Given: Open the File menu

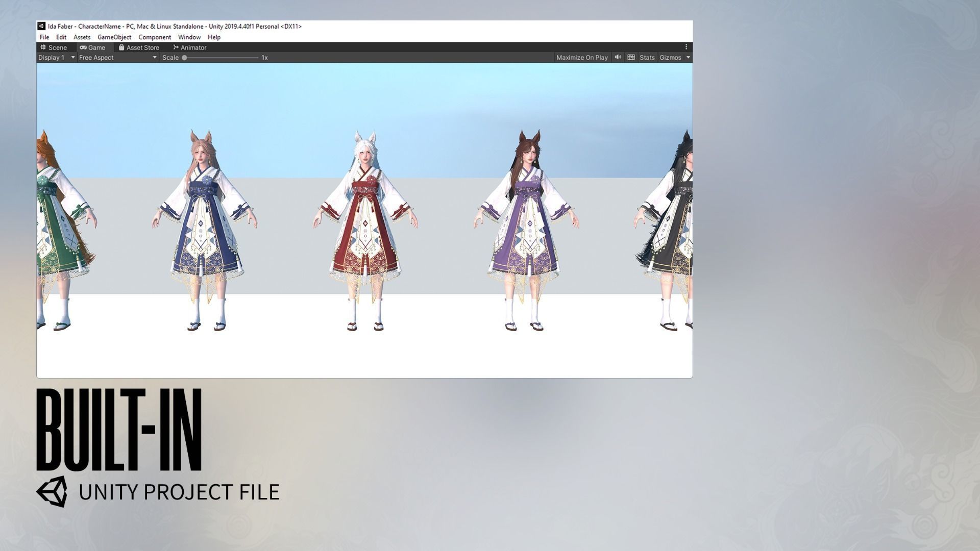Looking at the screenshot, I should (44, 37).
